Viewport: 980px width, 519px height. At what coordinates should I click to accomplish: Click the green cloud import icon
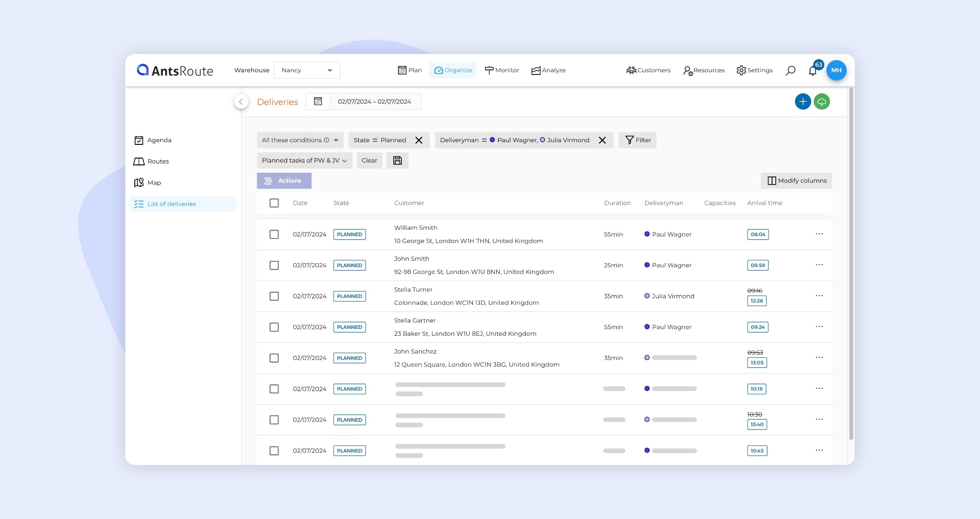[821, 101]
